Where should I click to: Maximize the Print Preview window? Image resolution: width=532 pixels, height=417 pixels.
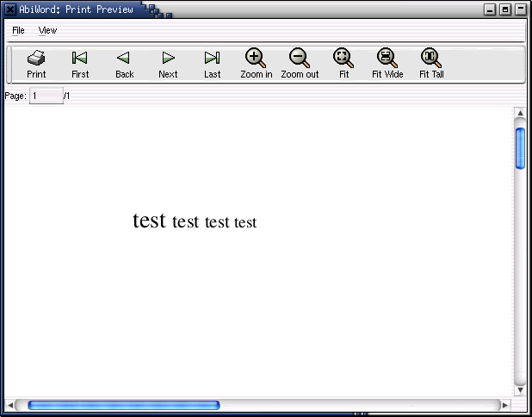pos(505,9)
